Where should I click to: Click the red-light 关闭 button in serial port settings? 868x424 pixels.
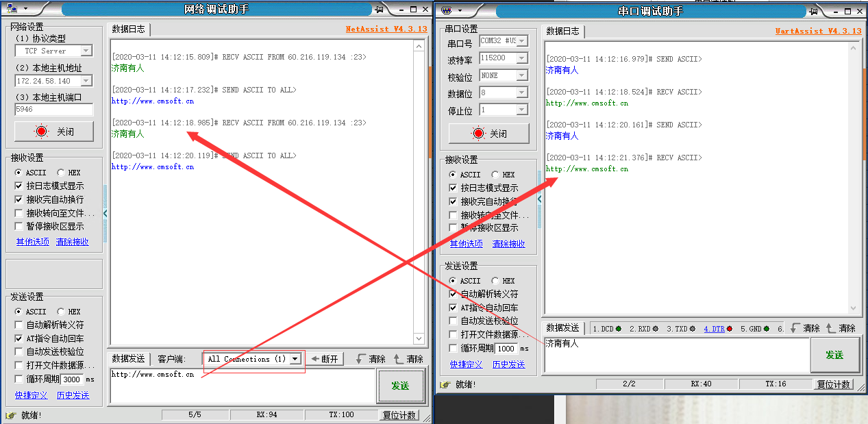[488, 134]
